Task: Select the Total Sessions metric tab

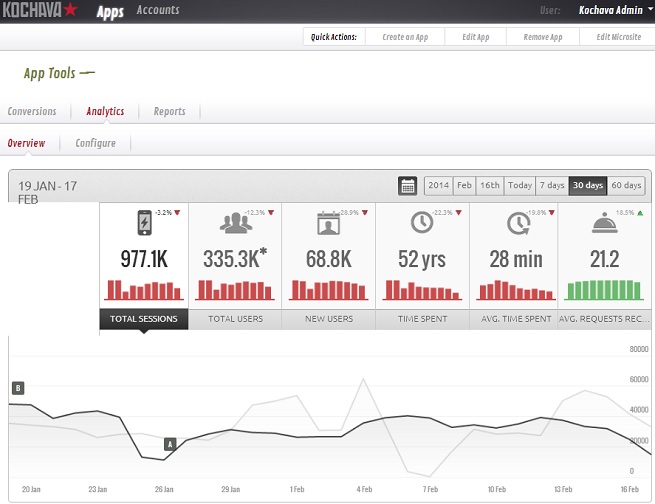Action: (x=144, y=319)
